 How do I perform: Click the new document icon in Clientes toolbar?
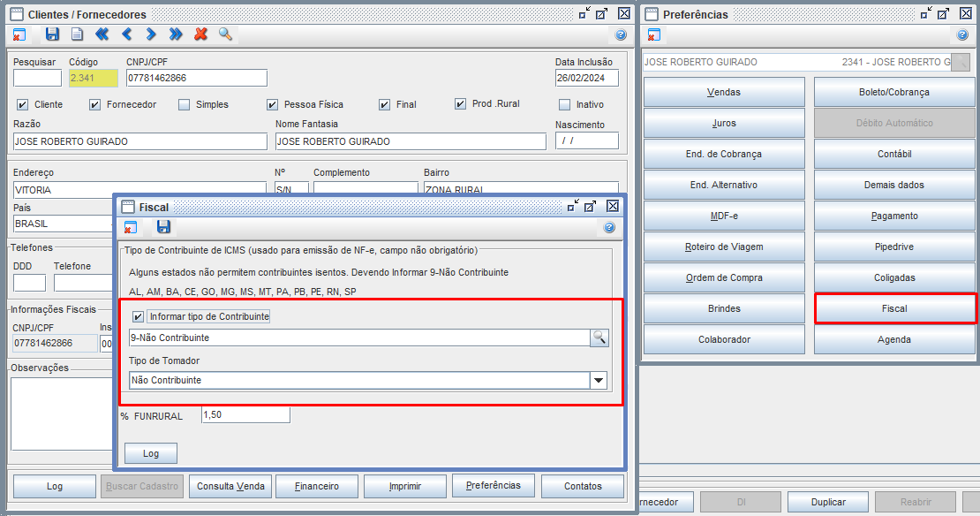77,34
